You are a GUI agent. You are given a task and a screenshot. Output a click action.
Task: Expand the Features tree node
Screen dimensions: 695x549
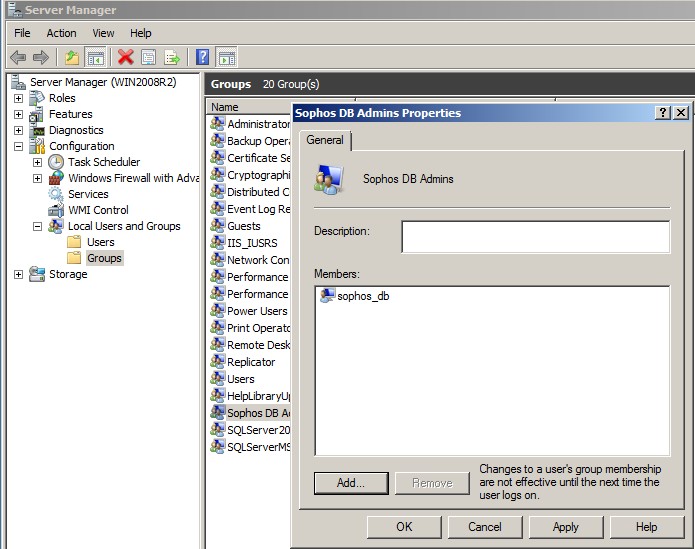(18, 114)
